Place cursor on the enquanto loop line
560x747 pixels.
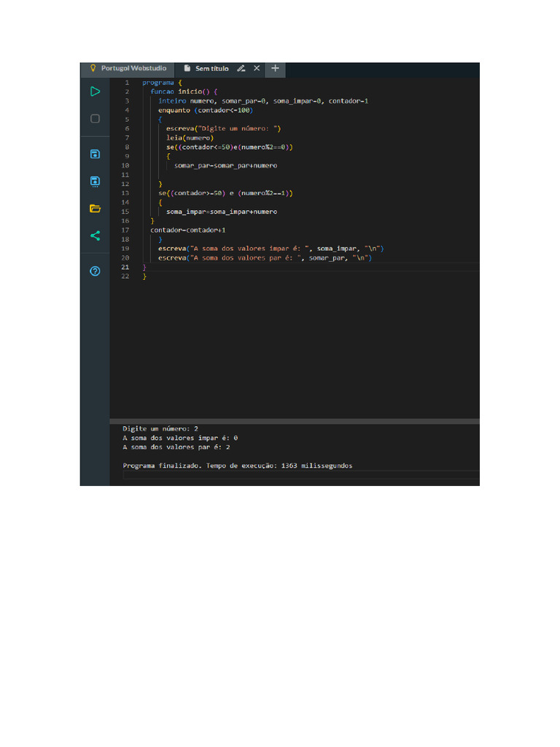[204, 110]
